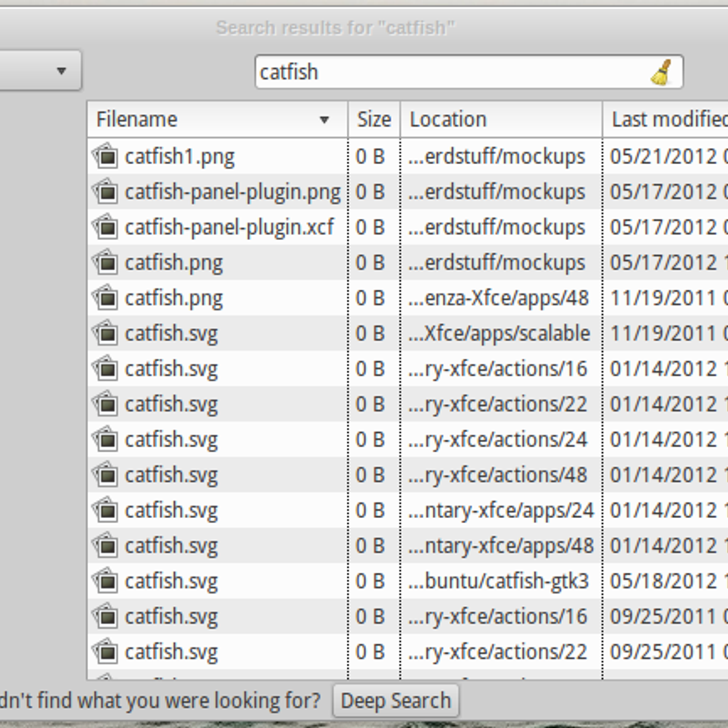Click the 0 B size in the buntu/catfish-gtk3 row

370,582
